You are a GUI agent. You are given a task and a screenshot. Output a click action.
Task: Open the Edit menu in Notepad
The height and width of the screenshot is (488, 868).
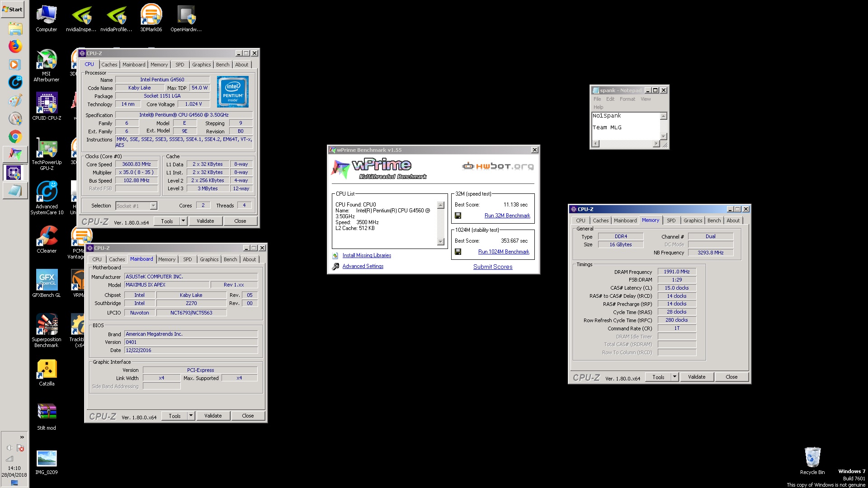click(x=610, y=99)
